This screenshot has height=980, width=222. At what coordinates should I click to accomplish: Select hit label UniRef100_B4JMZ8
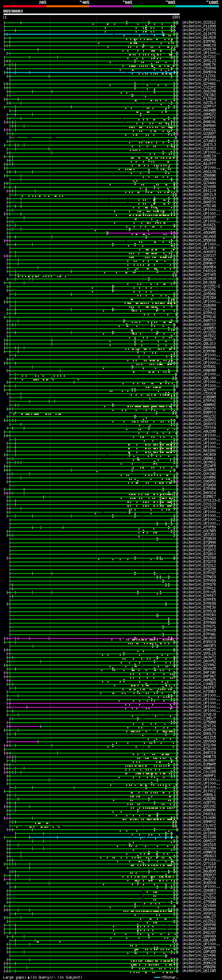click(199, 38)
